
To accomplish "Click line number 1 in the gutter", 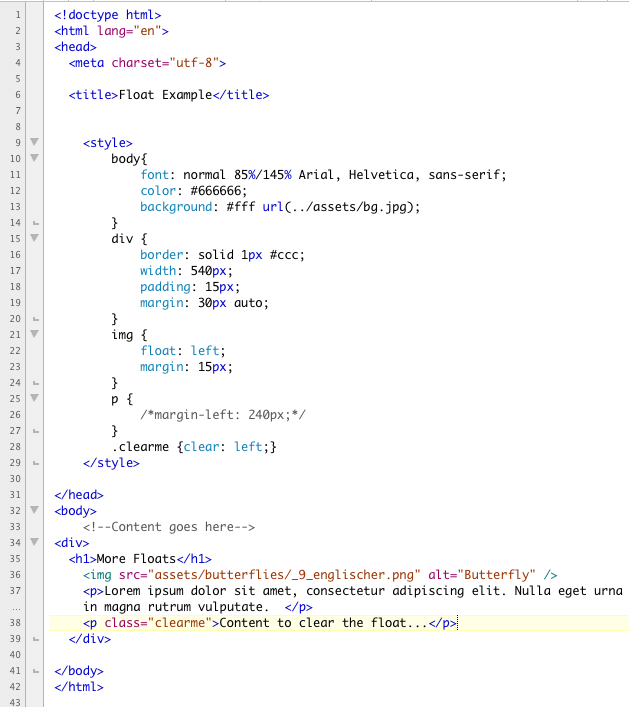I will (x=18, y=15).
